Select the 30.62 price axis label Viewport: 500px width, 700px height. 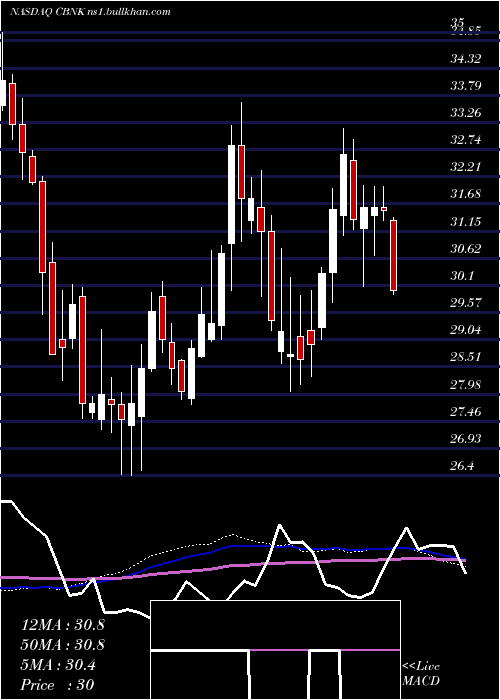466,249
